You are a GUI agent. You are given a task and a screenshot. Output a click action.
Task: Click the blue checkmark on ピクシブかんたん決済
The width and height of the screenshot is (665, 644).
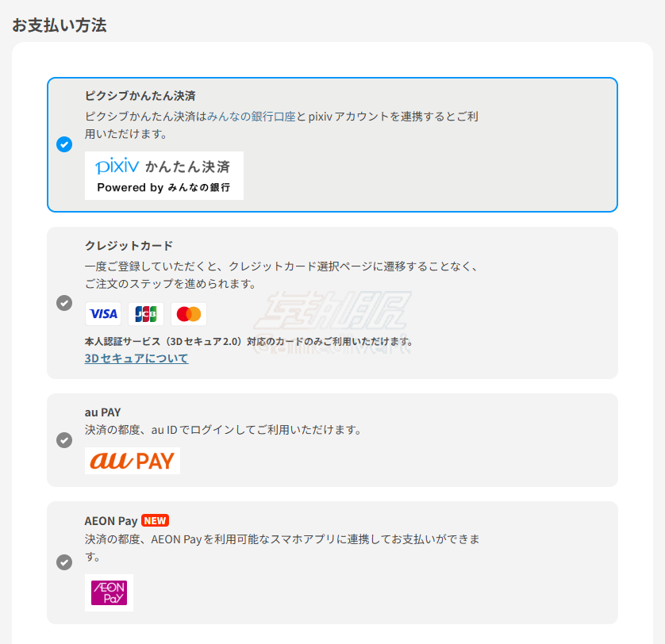pos(64,145)
